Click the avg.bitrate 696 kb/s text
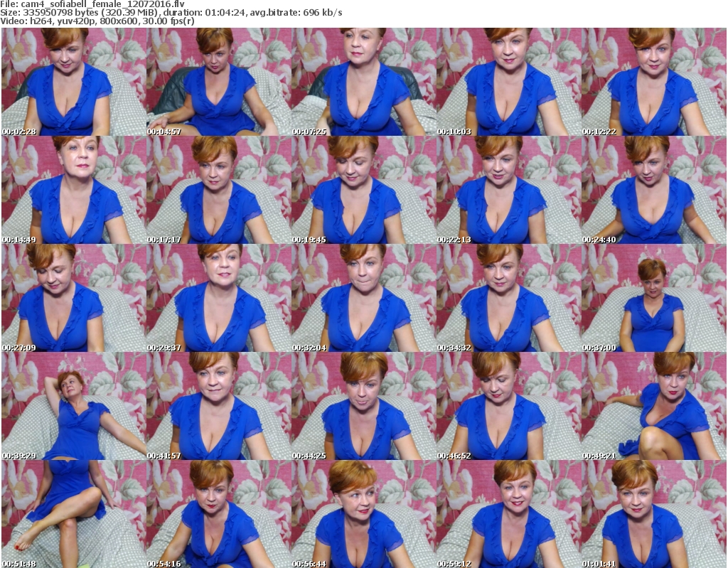Screen dimensions: 728x568 (323, 13)
